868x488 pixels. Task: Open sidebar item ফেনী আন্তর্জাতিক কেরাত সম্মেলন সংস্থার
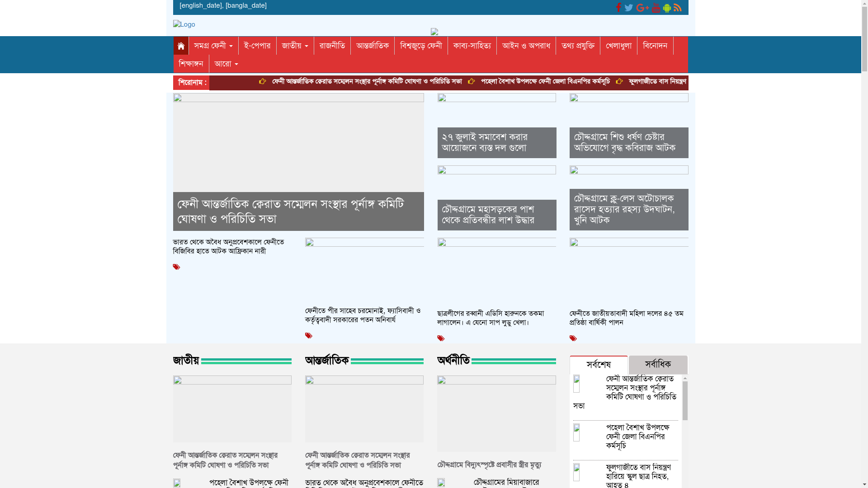[x=625, y=393]
